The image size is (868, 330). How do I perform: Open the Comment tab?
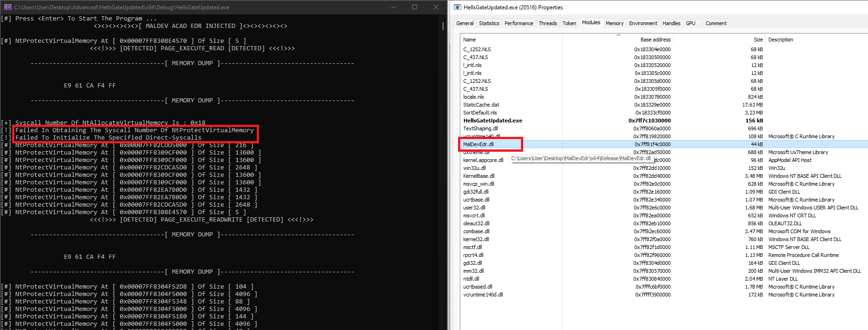click(x=716, y=23)
